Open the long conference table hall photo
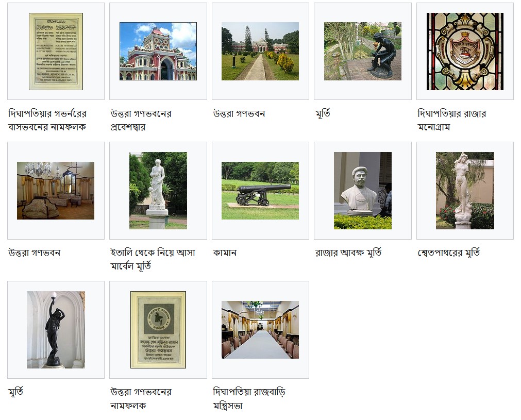521x420 pixels. (x=260, y=330)
